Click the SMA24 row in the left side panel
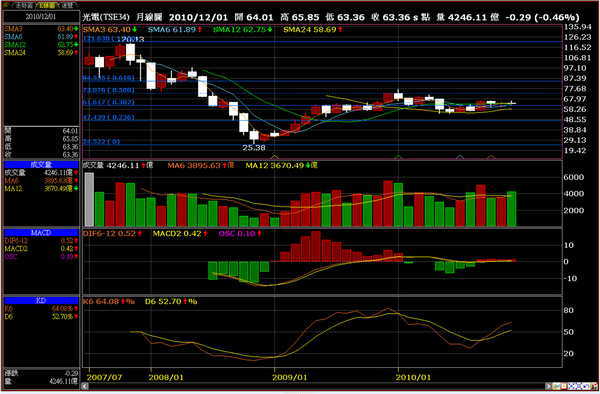The width and height of the screenshot is (600, 394). (x=41, y=52)
